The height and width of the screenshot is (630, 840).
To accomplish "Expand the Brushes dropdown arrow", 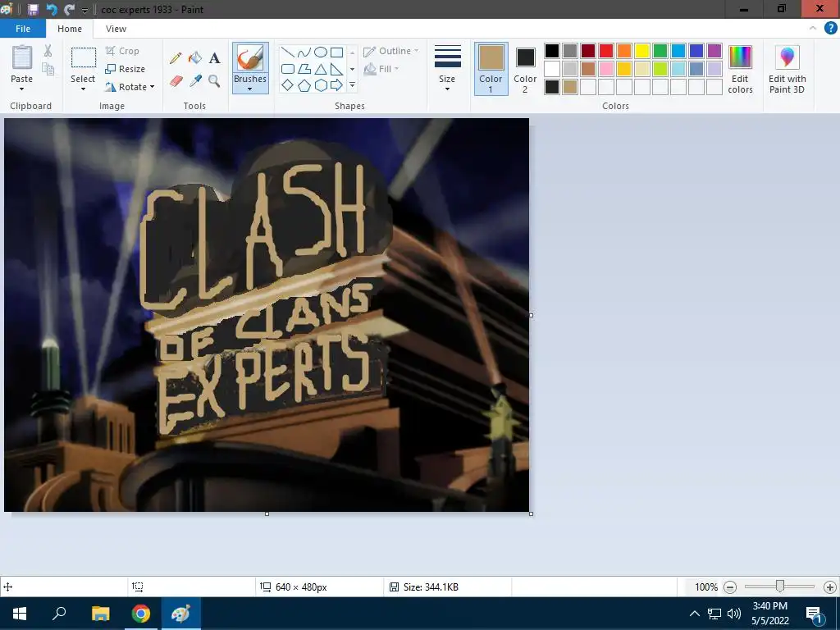I will [x=250, y=89].
